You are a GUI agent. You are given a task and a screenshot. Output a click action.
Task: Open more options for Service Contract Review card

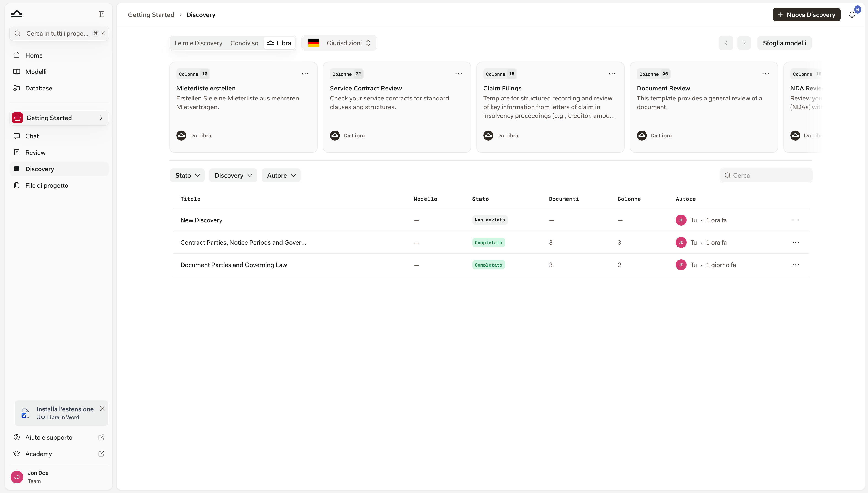click(x=458, y=74)
